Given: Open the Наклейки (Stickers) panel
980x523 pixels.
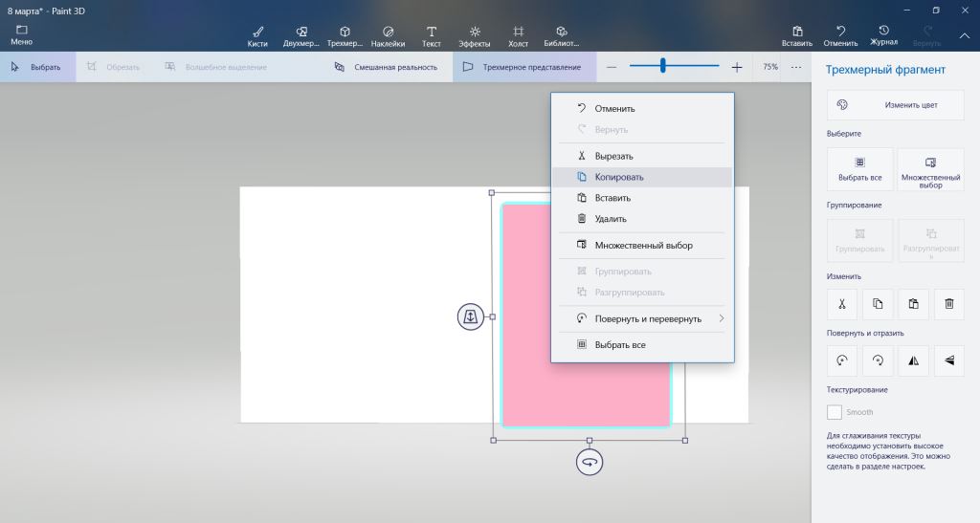Looking at the screenshot, I should (388, 35).
